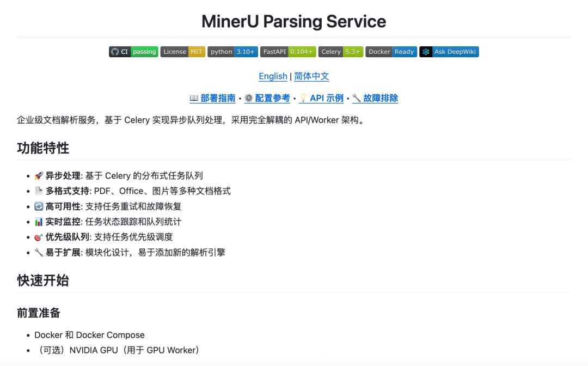Click the 功能特性 heading
Image resolution: width=588 pixels, height=366 pixels.
(x=43, y=148)
